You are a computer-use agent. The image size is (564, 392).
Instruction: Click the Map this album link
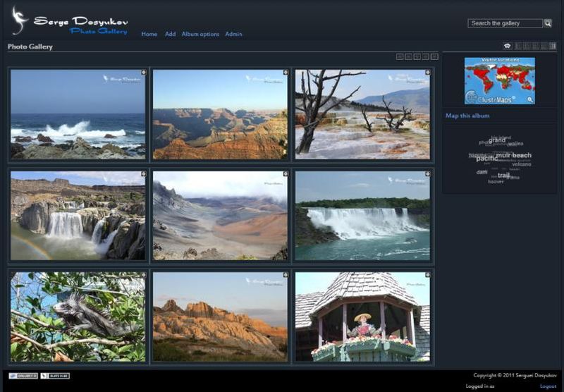467,116
